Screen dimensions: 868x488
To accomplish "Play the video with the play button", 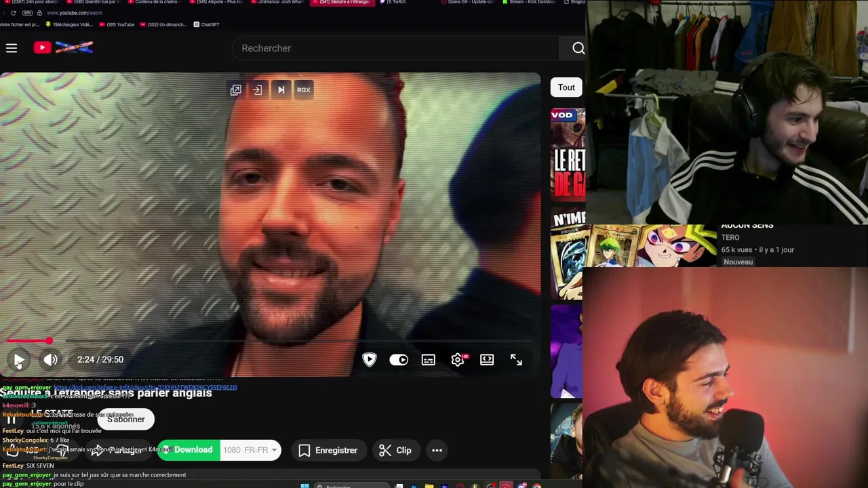I will coord(19,360).
